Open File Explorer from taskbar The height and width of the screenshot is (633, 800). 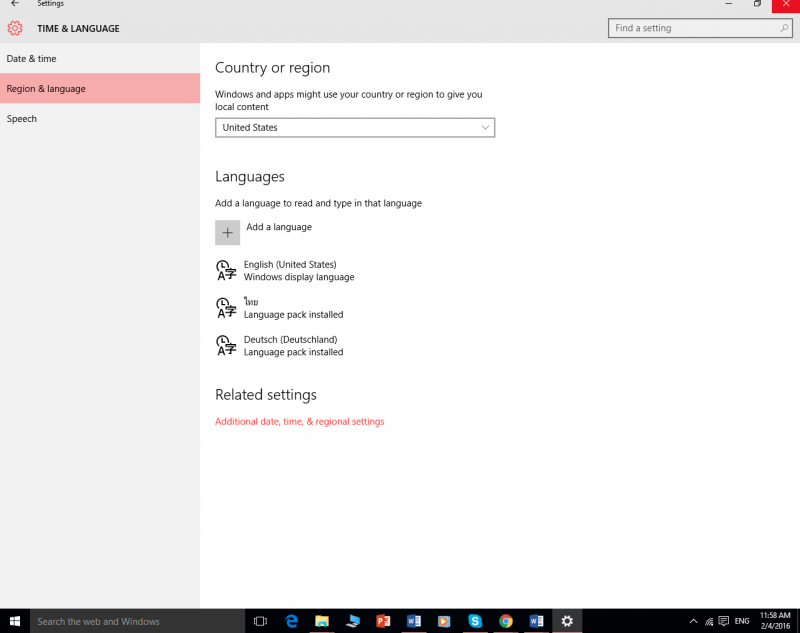[x=322, y=621]
